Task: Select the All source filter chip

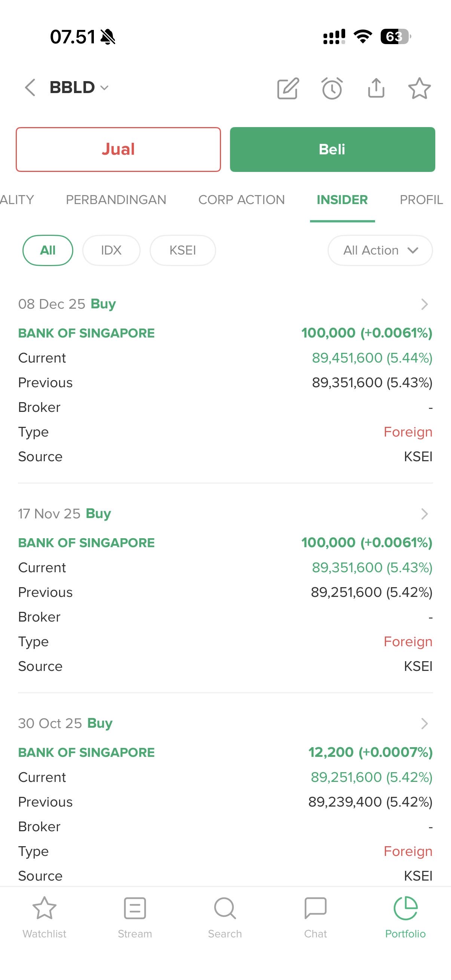Action: click(x=48, y=250)
